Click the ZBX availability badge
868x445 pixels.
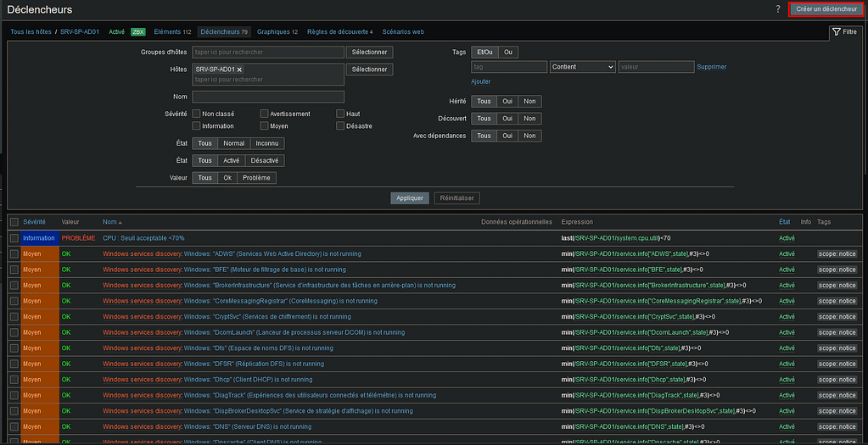(x=138, y=32)
